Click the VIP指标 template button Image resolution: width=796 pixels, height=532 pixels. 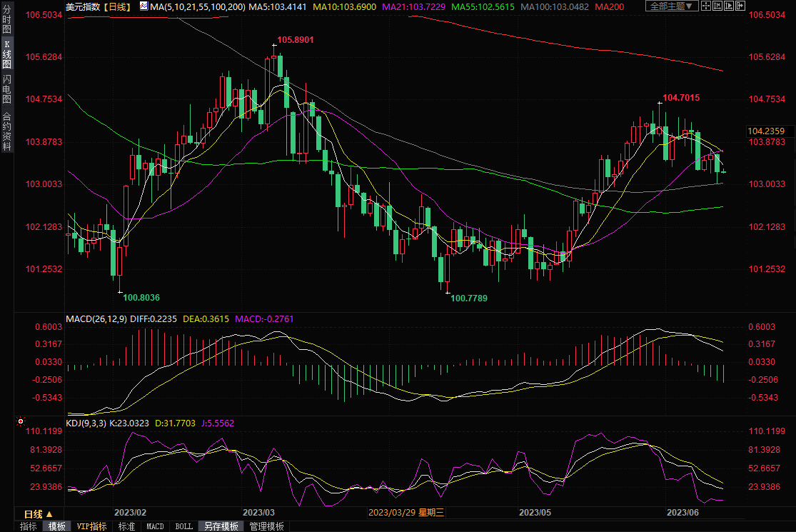(x=91, y=526)
